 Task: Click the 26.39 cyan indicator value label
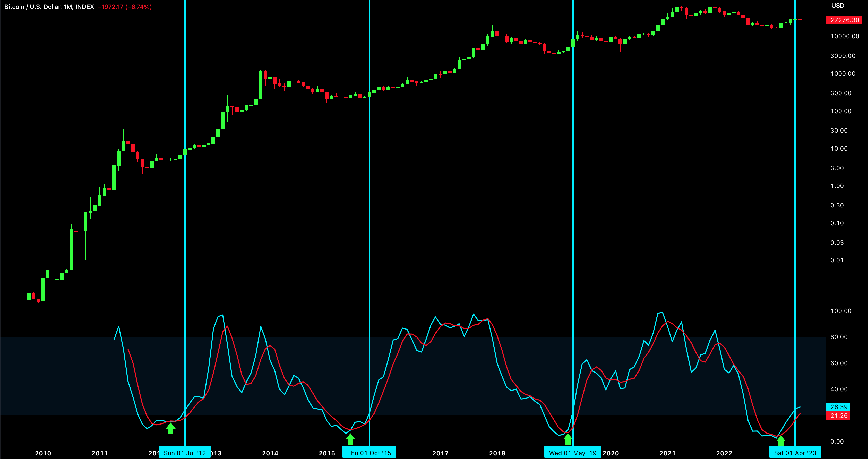tap(838, 407)
